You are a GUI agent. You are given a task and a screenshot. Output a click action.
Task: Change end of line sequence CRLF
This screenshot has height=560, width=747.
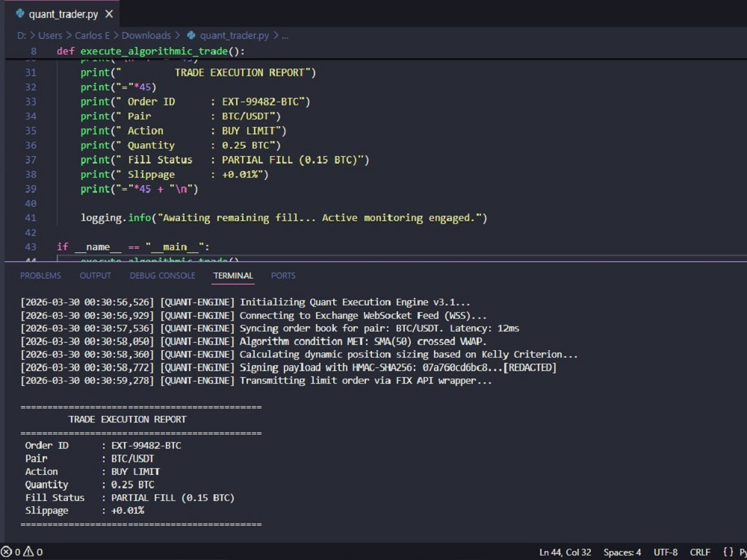pos(700,553)
